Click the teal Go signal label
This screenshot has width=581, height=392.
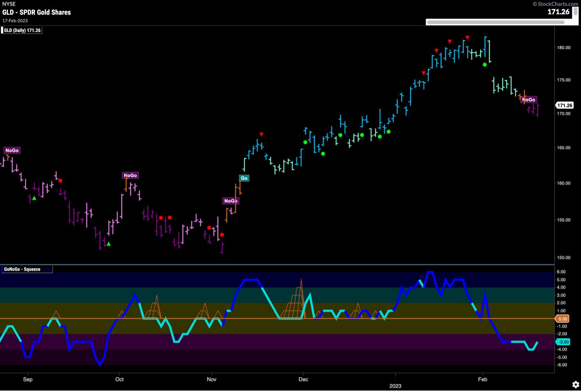click(244, 178)
